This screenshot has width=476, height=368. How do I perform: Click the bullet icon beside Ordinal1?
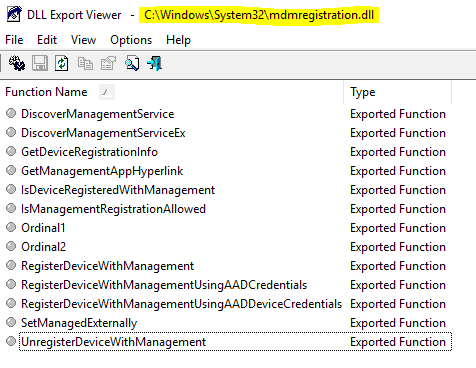[x=11, y=227]
